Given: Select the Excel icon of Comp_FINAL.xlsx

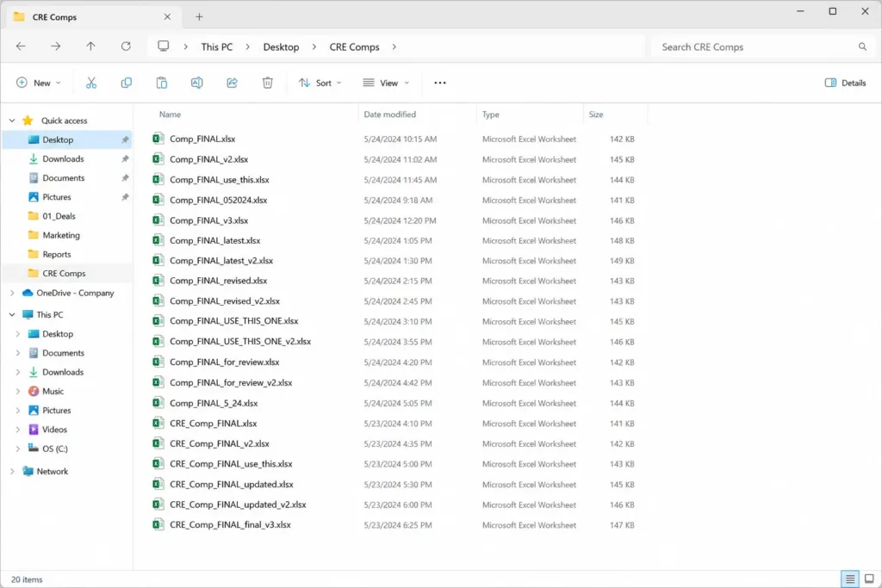Looking at the screenshot, I should point(158,139).
